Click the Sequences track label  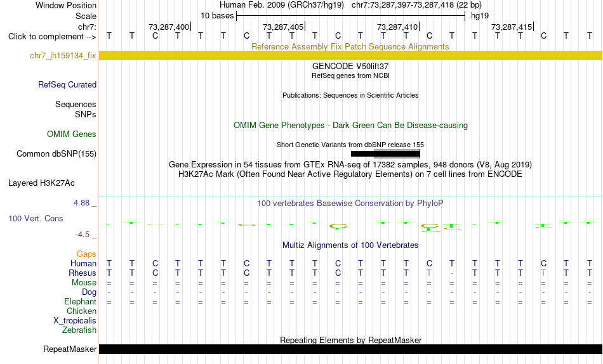tap(76, 104)
